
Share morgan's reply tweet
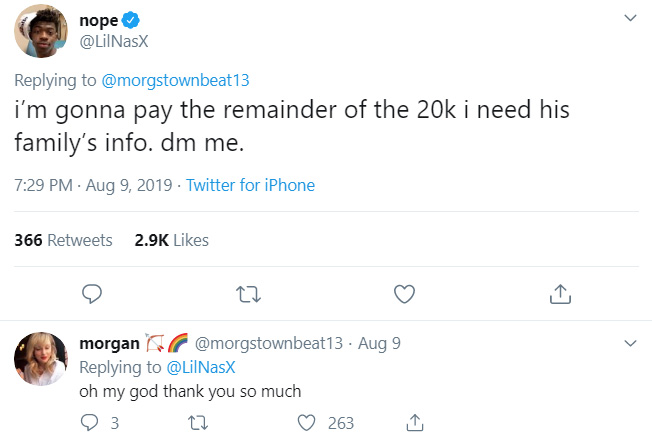[x=415, y=423]
